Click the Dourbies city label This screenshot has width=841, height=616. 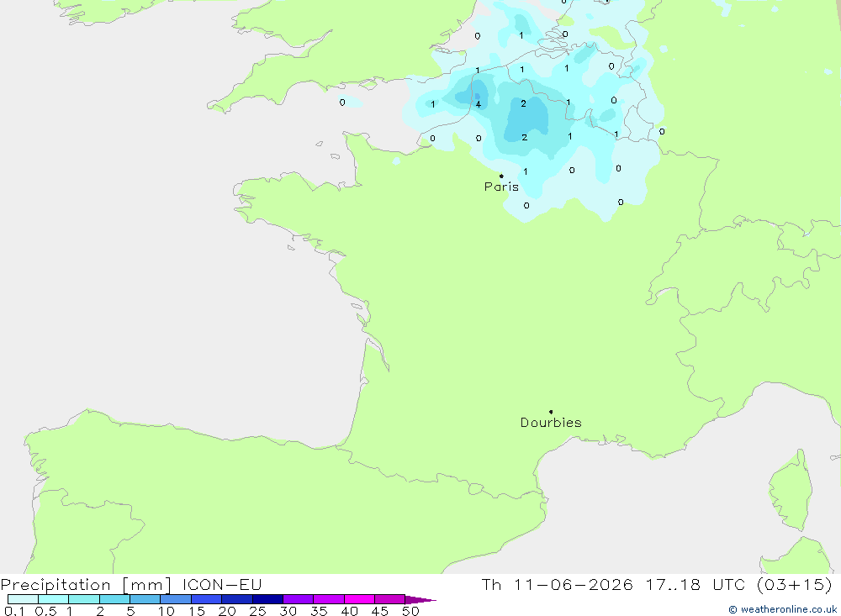[x=551, y=423]
